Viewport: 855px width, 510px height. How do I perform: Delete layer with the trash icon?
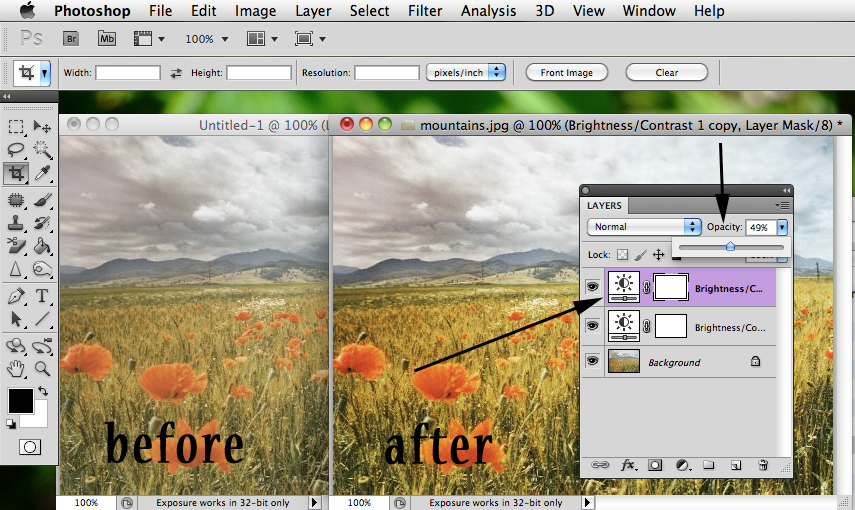[763, 465]
